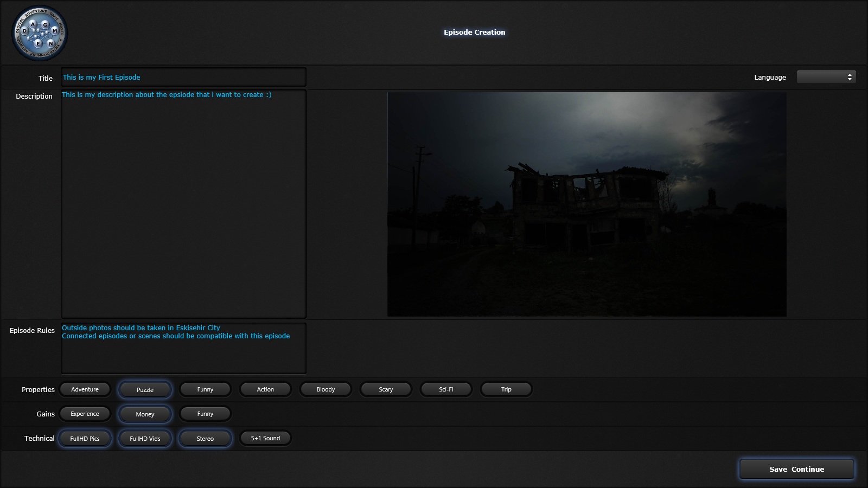
Task: Toggle the Funny option in Properties row
Action: [x=205, y=389]
